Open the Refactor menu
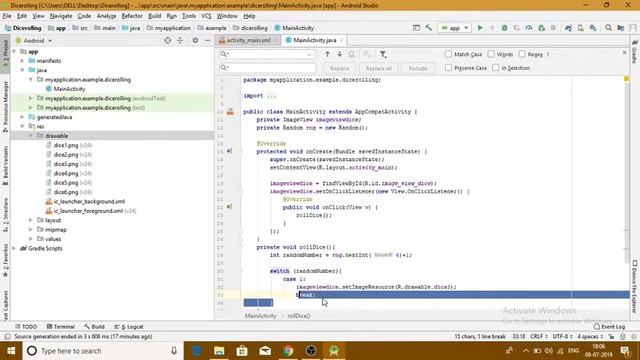This screenshot has width=640, height=360. (x=132, y=16)
